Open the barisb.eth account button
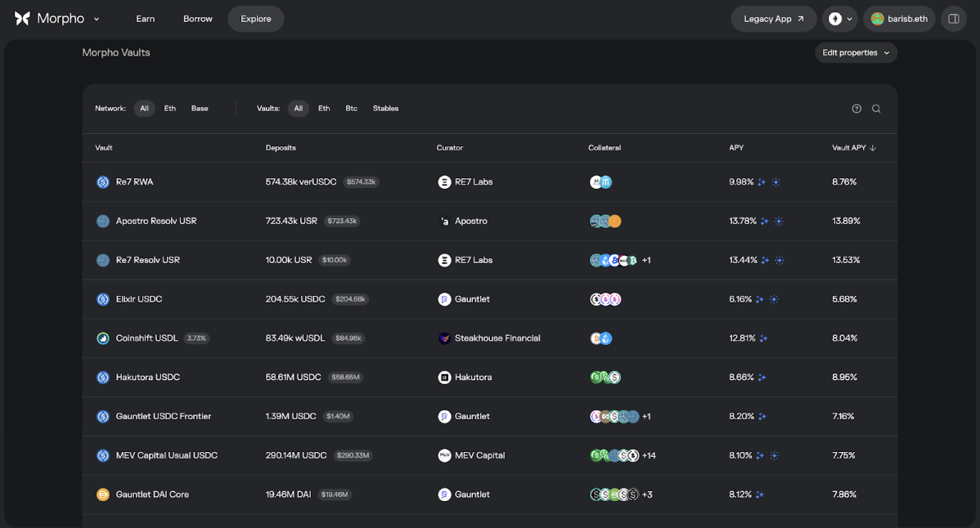The image size is (980, 528). point(899,19)
